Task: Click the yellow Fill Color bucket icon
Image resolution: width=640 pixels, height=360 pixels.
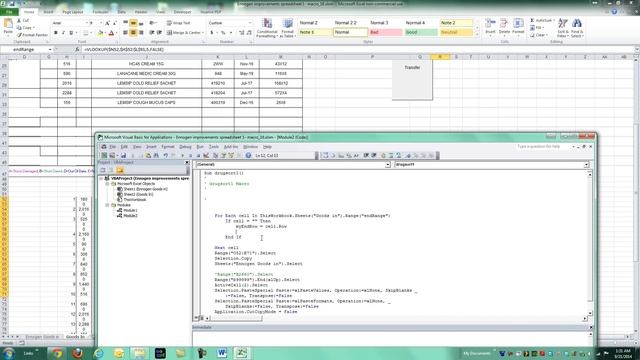Action: point(100,33)
